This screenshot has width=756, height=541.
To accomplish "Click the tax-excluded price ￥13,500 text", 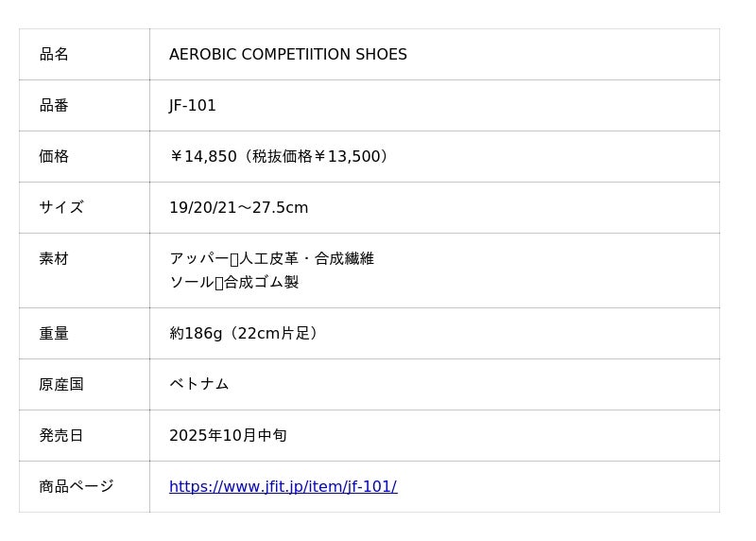I will (348, 157).
